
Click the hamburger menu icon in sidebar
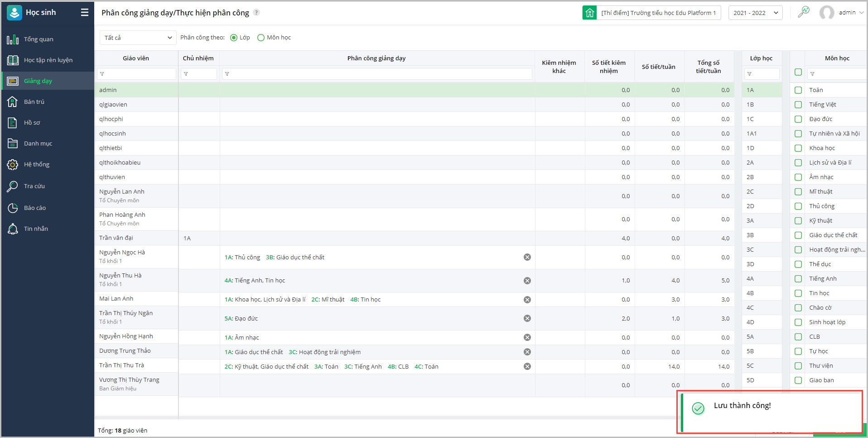pos(85,13)
